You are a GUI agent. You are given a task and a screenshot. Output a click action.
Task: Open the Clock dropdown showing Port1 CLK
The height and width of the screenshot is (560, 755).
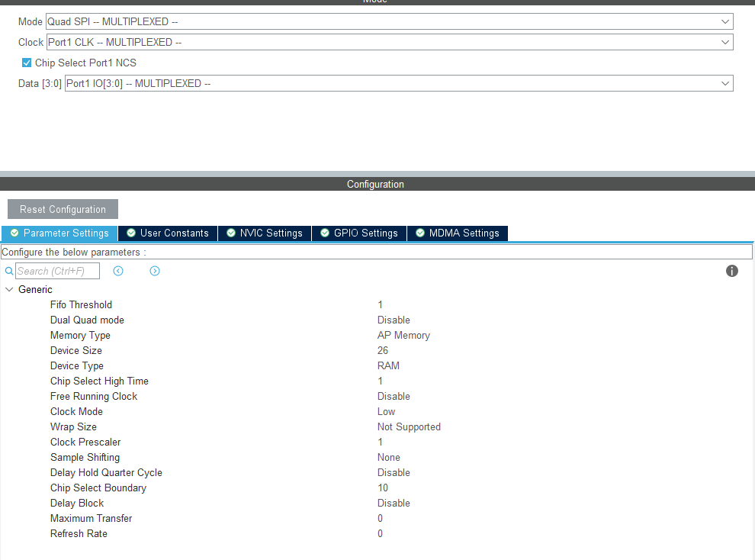pos(390,43)
